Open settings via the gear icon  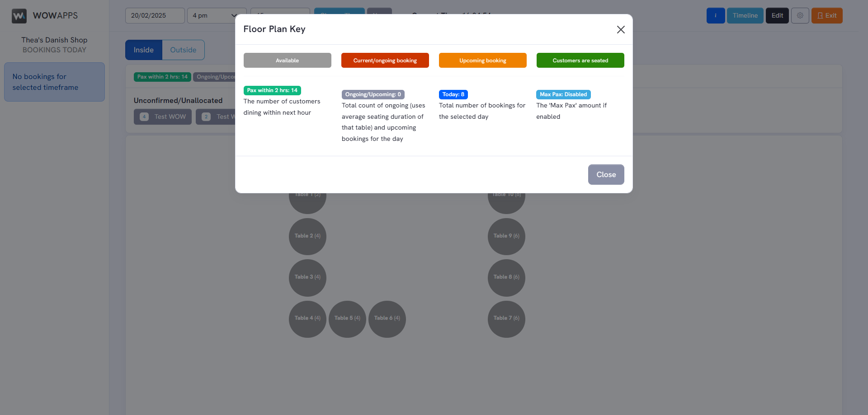tap(800, 16)
